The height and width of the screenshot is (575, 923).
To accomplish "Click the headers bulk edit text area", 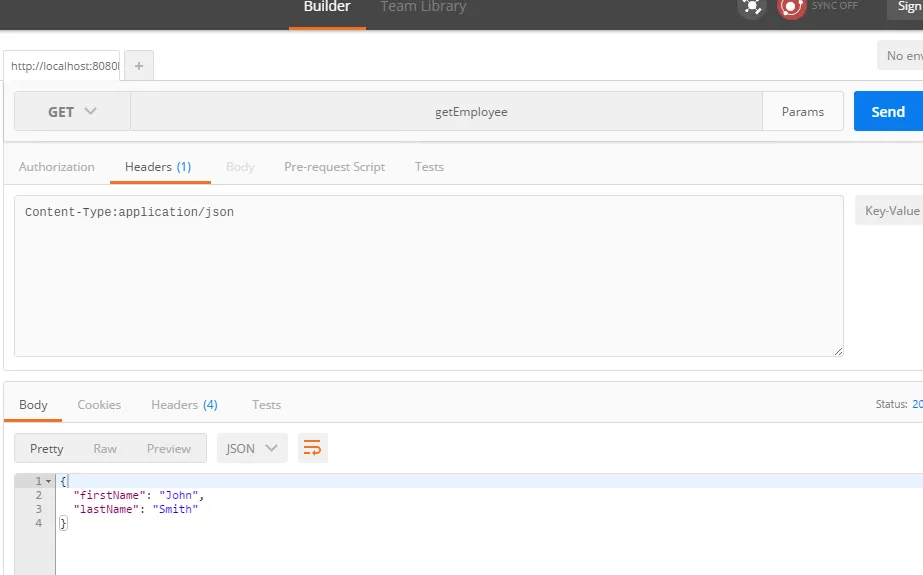I will (429, 276).
